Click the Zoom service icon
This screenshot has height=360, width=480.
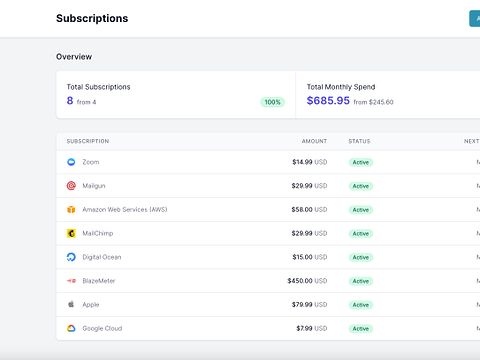[x=71, y=162]
